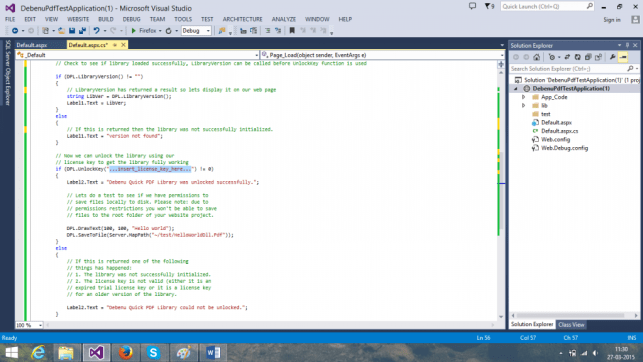The height and width of the screenshot is (362, 643).
Task: Click the Find in Files toolbar icon
Action: pyautogui.click(x=222, y=31)
